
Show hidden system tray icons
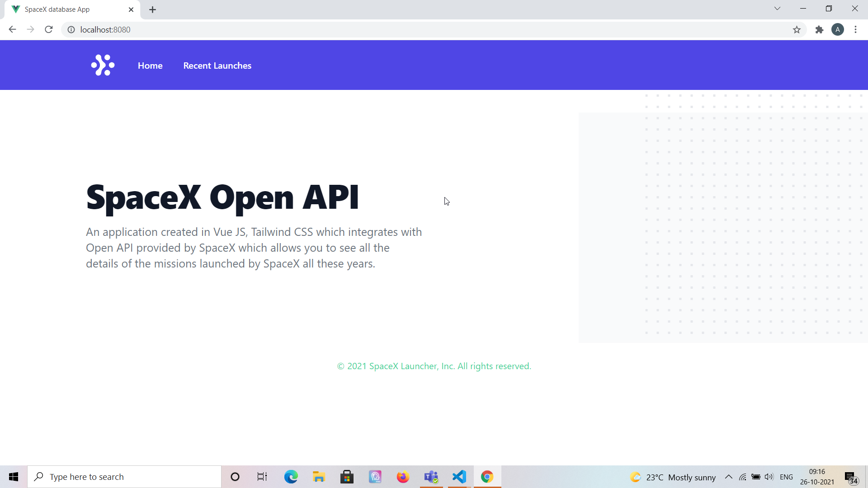(728, 477)
